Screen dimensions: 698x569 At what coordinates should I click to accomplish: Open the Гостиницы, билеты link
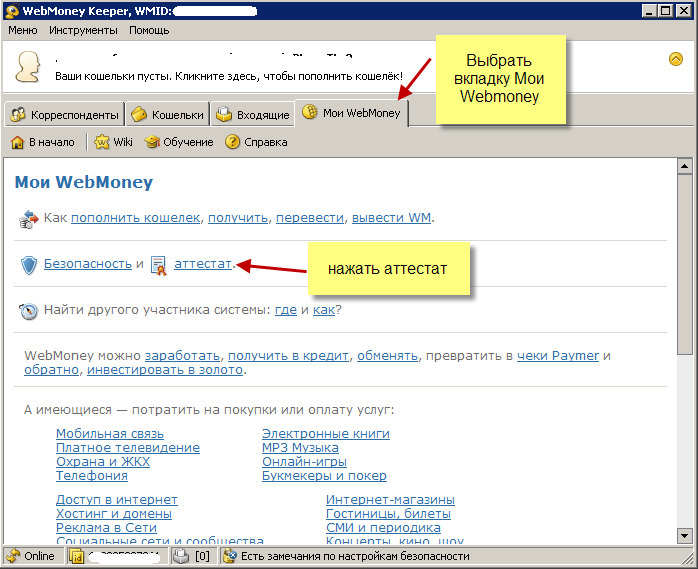[x=388, y=514]
